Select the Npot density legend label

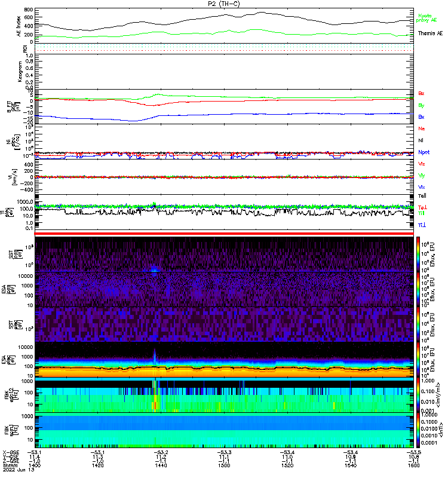[x=424, y=152]
